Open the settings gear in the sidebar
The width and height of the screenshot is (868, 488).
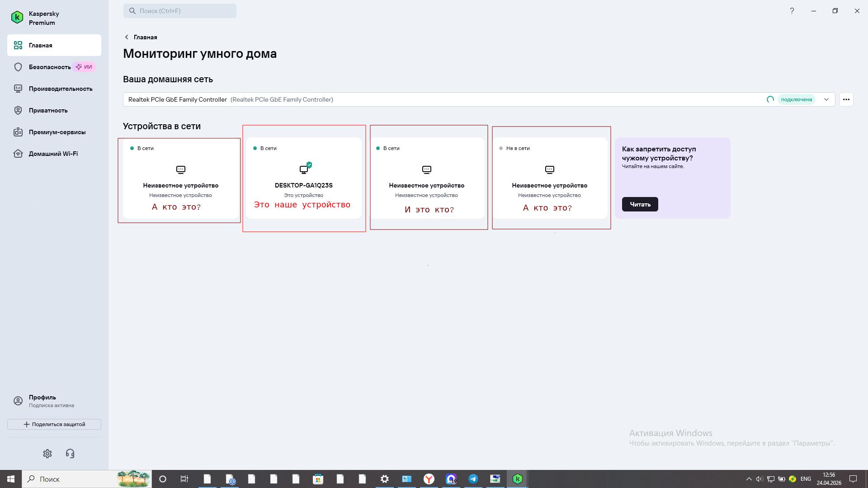pyautogui.click(x=47, y=453)
